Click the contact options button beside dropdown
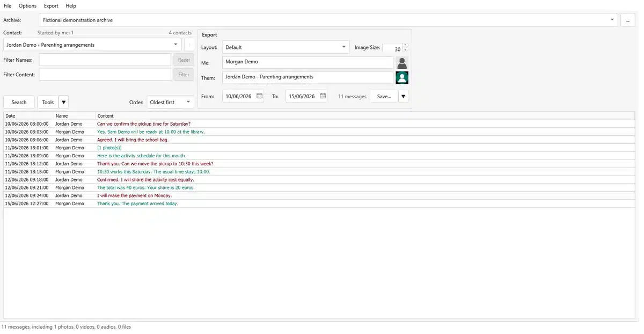 [x=189, y=45]
